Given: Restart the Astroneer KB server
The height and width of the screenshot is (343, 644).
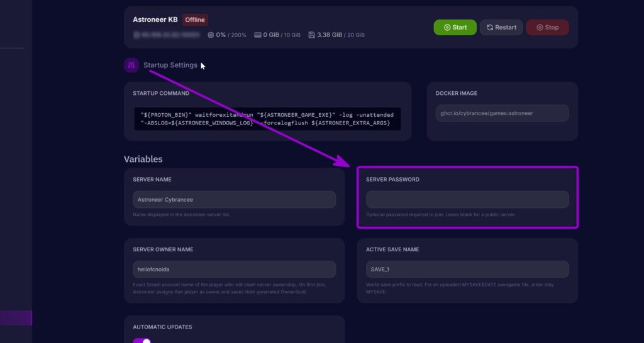Looking at the screenshot, I should (x=501, y=28).
